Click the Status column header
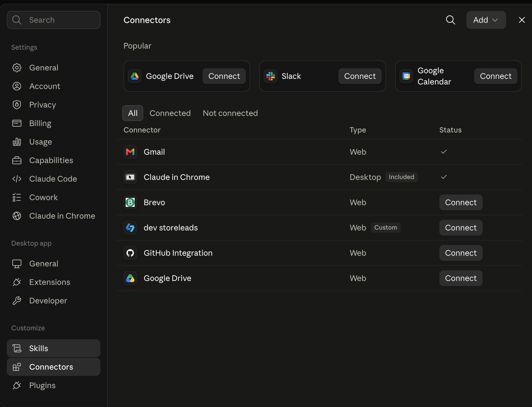 click(450, 130)
